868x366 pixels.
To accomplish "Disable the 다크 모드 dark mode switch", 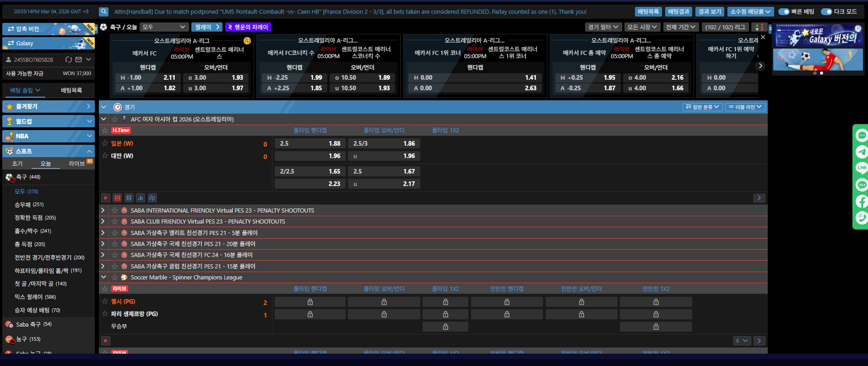I will pyautogui.click(x=826, y=12).
